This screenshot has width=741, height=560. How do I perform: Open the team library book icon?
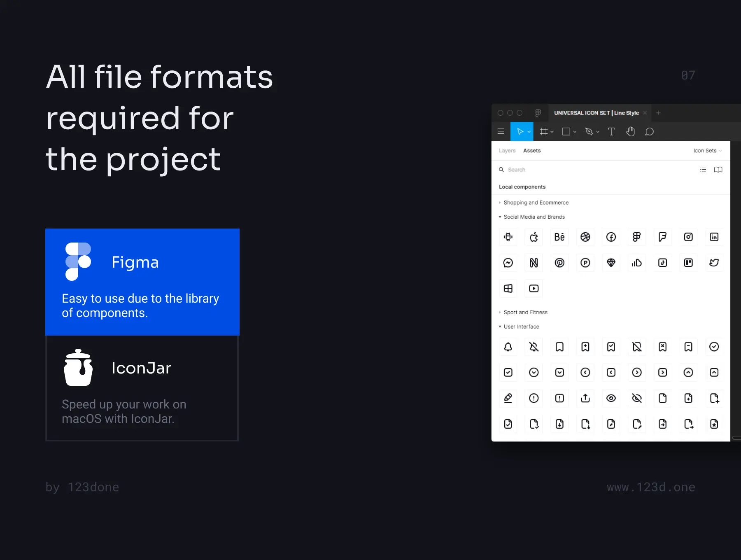pyautogui.click(x=718, y=170)
